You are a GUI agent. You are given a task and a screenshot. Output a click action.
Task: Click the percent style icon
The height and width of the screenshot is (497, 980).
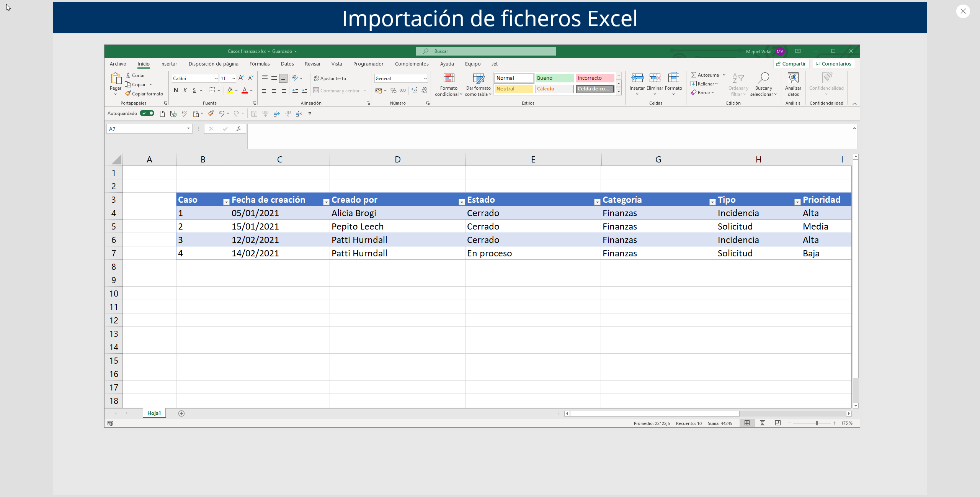coord(393,91)
